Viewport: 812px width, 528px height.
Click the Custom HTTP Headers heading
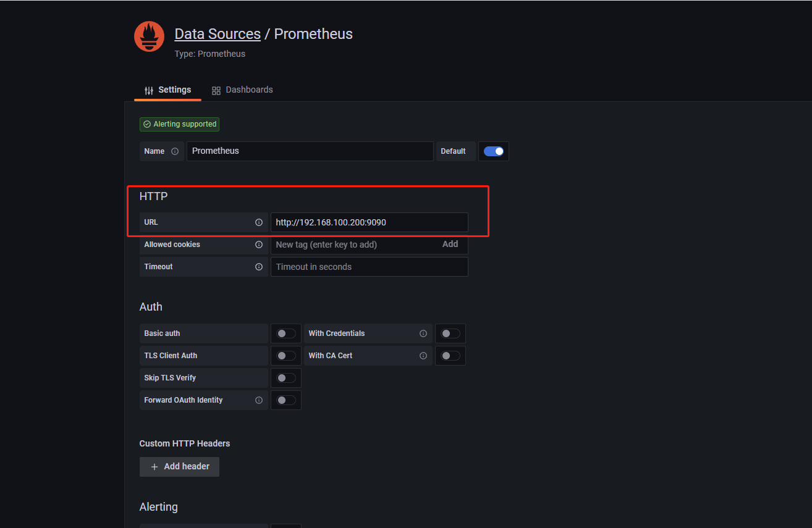(x=185, y=443)
